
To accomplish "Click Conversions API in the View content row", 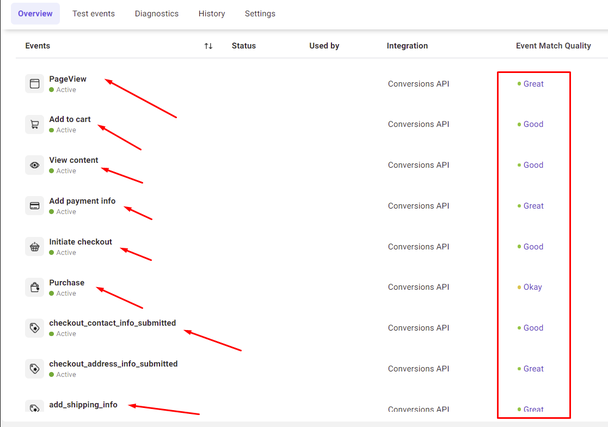I will [x=418, y=165].
